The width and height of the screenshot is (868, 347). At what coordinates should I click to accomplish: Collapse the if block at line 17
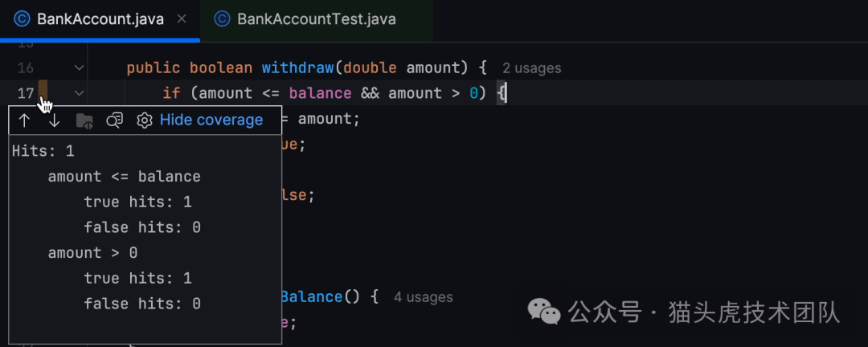tap(79, 93)
